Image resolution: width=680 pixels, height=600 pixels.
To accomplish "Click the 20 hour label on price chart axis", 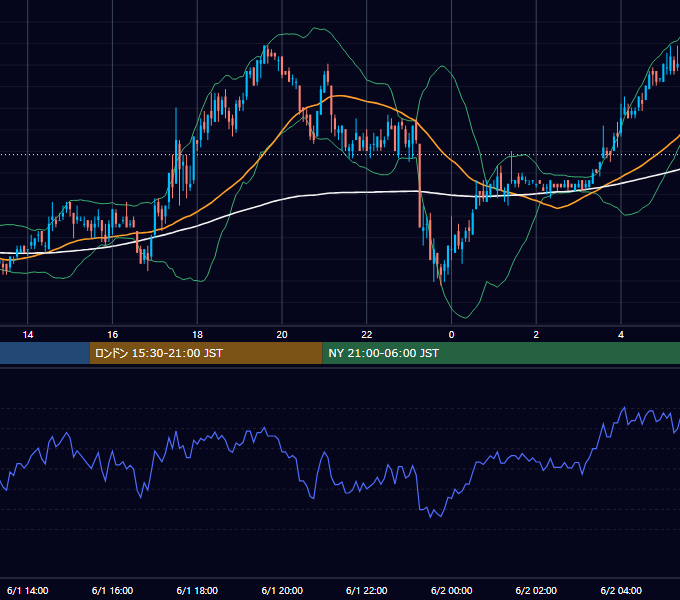I will 282,335.
